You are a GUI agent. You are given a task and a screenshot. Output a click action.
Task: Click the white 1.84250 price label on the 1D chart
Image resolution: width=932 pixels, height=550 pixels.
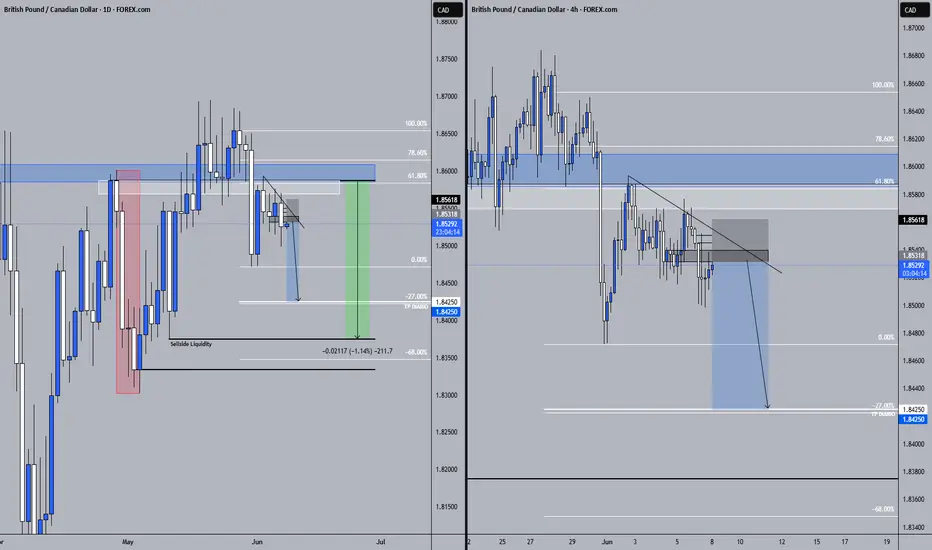tap(447, 302)
